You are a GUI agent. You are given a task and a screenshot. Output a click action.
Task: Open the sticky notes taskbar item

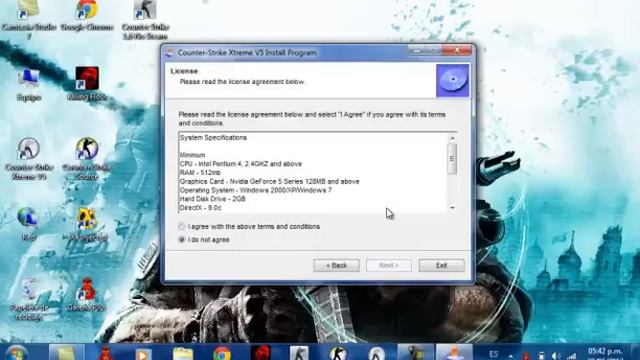click(x=67, y=353)
